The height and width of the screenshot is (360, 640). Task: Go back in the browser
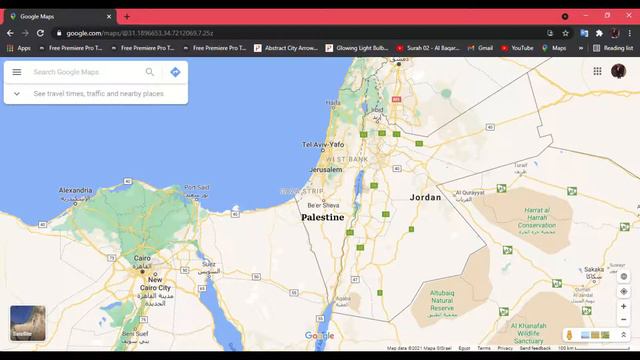point(10,33)
